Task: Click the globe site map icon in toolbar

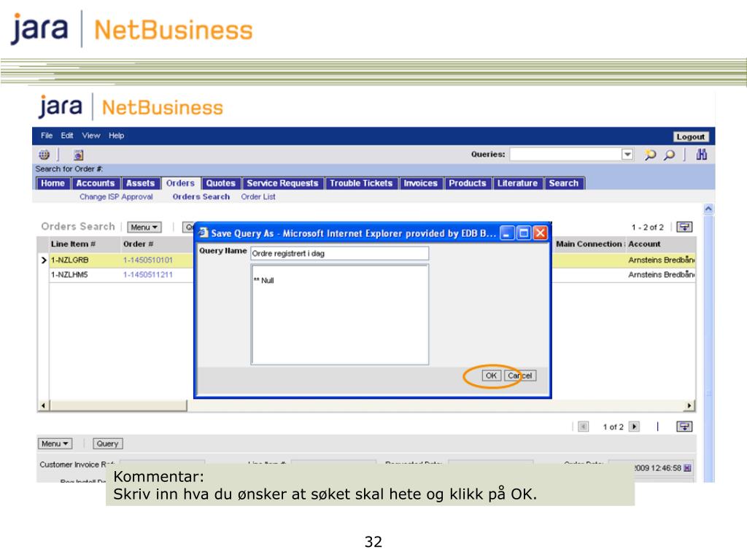Action: 44,155
